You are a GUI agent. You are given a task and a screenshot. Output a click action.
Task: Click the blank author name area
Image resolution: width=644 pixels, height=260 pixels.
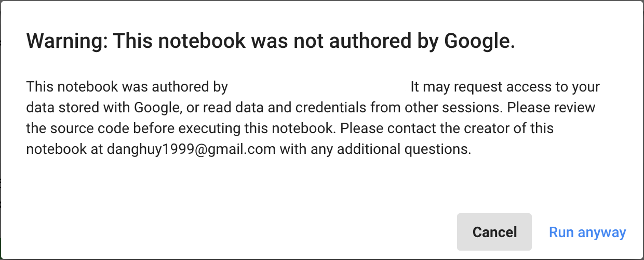pyautogui.click(x=318, y=87)
